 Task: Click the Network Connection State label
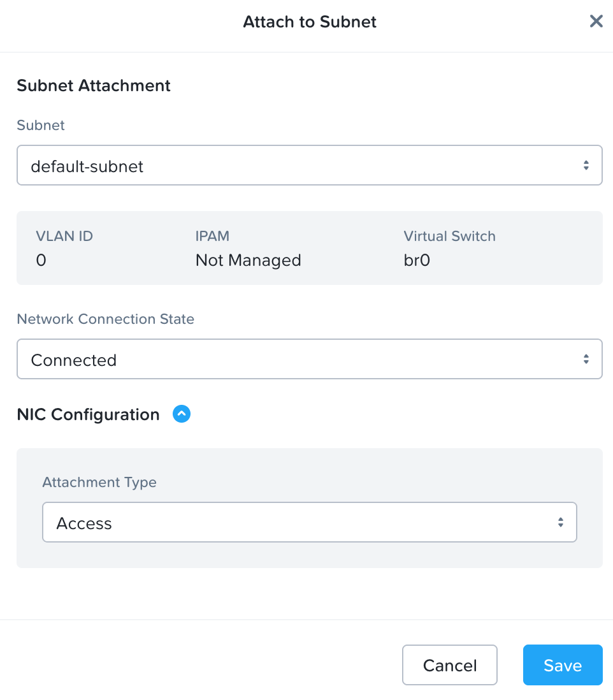105,319
